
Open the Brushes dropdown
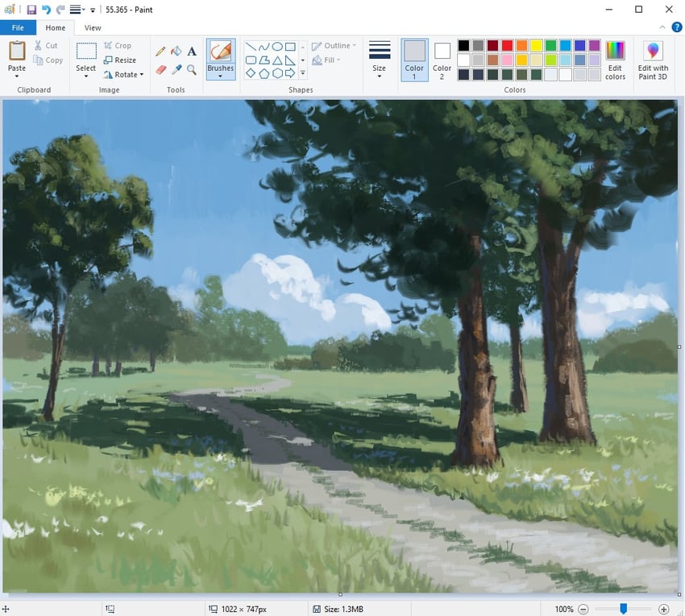tap(221, 72)
